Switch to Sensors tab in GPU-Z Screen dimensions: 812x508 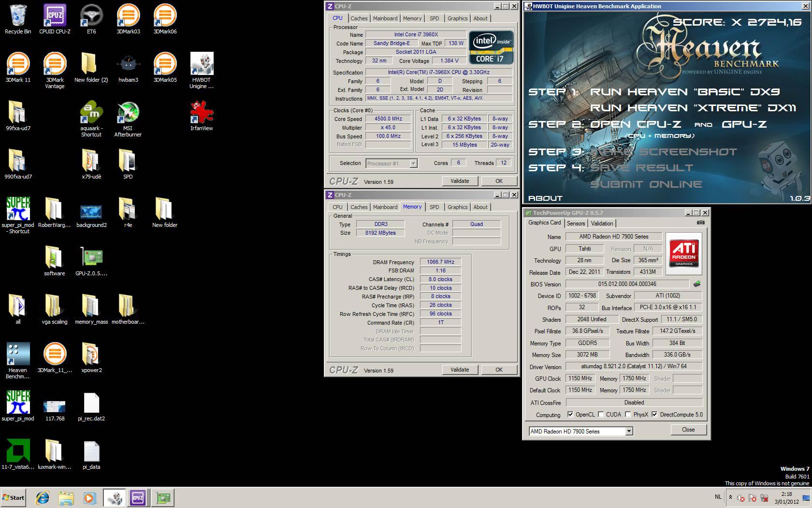[576, 224]
